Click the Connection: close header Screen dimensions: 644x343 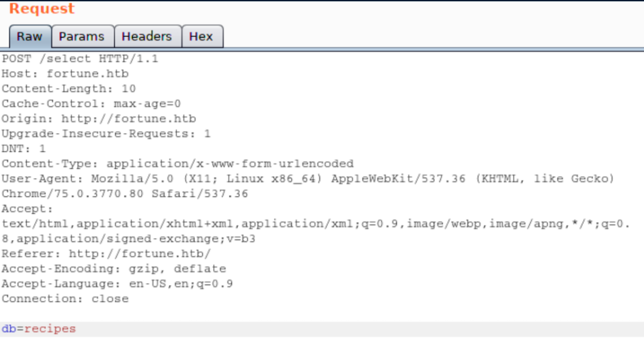(65, 299)
